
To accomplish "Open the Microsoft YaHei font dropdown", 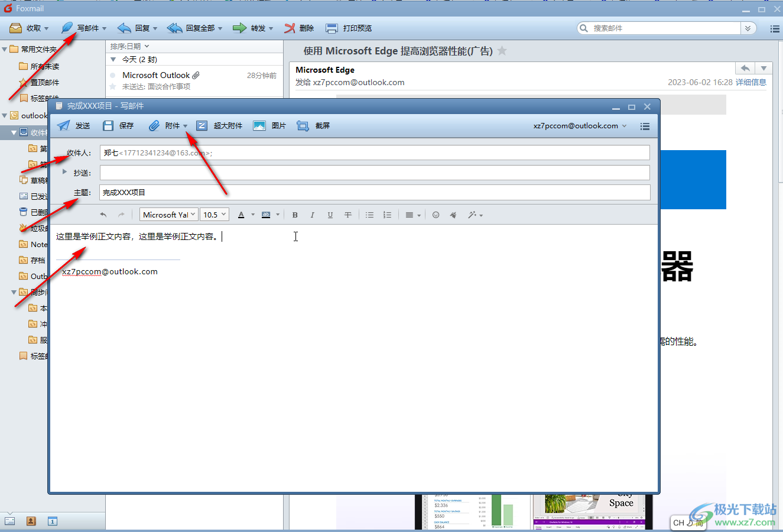I will click(x=168, y=215).
